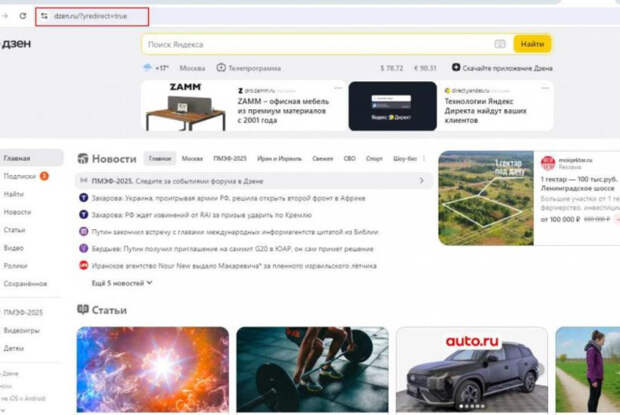Viewport: 620px width, 415px height.
Task: Open the auto.ru car ad card
Action: tap(472, 369)
